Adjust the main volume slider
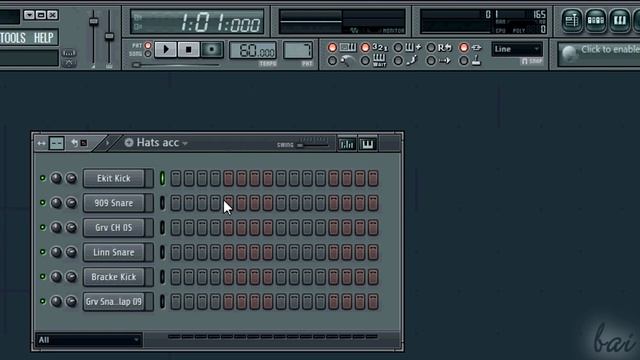Image resolution: width=640 pixels, height=360 pixels. [x=94, y=38]
